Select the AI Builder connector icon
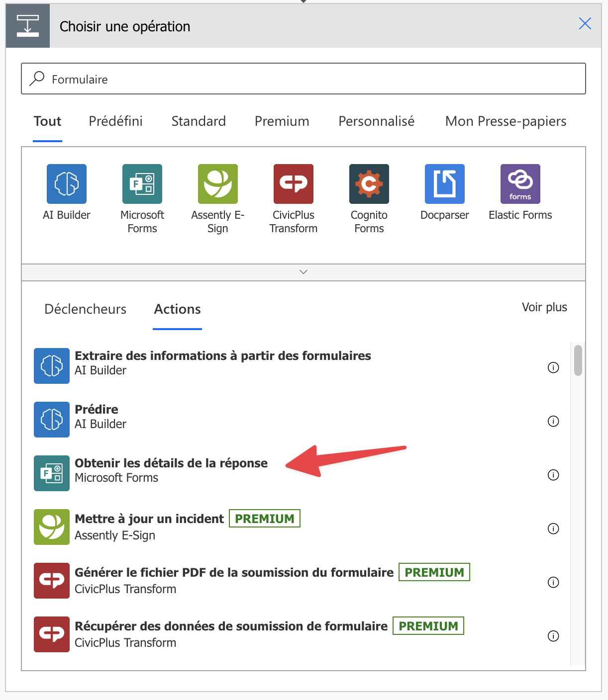Screen dimensions: 608x700 click(x=67, y=184)
